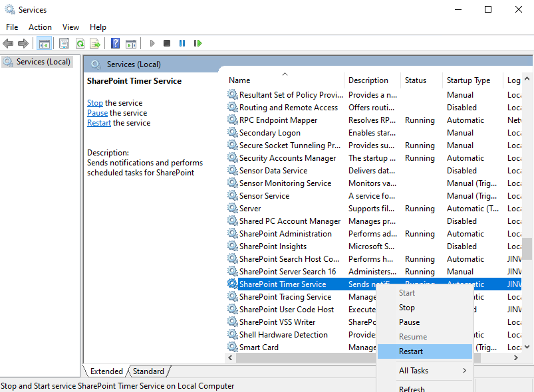
Task: Click gear icon of SharePoint Insights
Action: tap(233, 246)
